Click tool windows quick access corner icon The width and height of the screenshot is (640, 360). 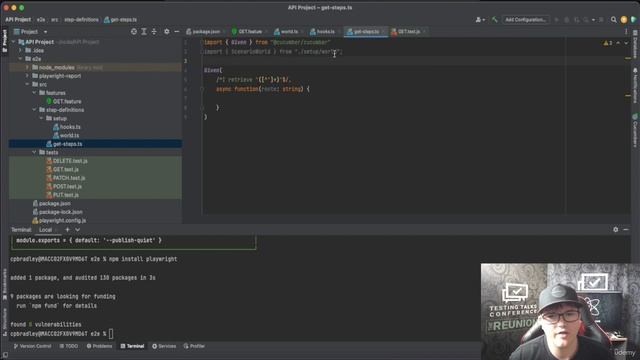point(5,355)
